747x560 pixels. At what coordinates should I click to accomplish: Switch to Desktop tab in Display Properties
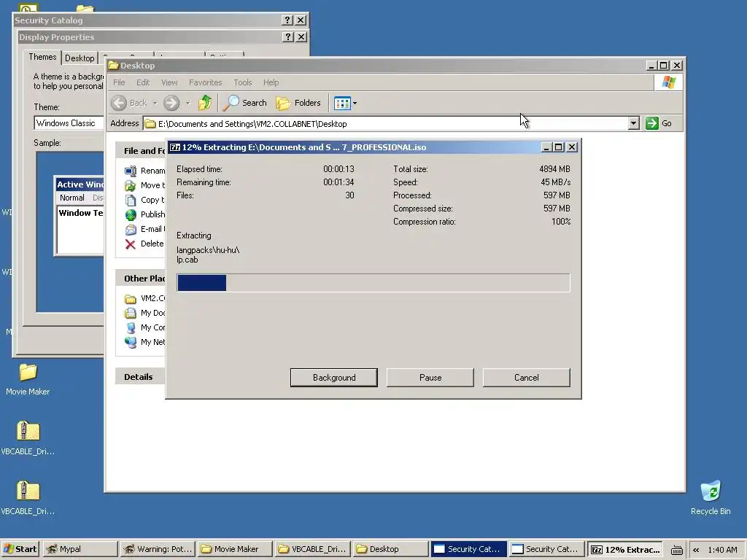pyautogui.click(x=80, y=58)
